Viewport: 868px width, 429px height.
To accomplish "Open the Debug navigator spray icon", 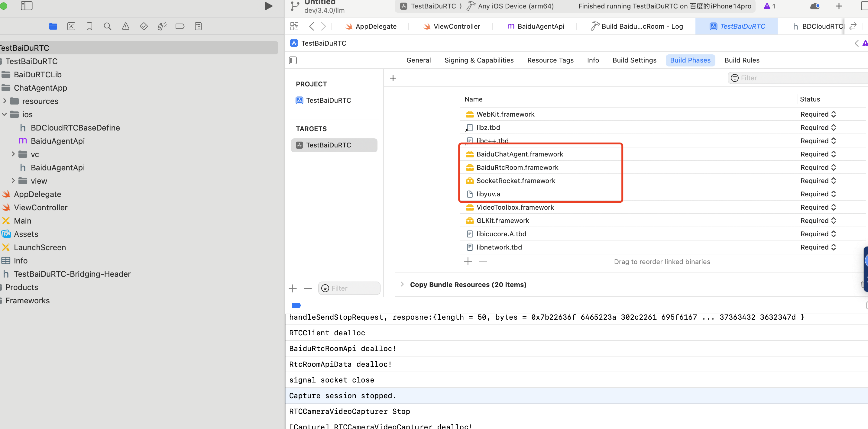I will click(x=162, y=26).
